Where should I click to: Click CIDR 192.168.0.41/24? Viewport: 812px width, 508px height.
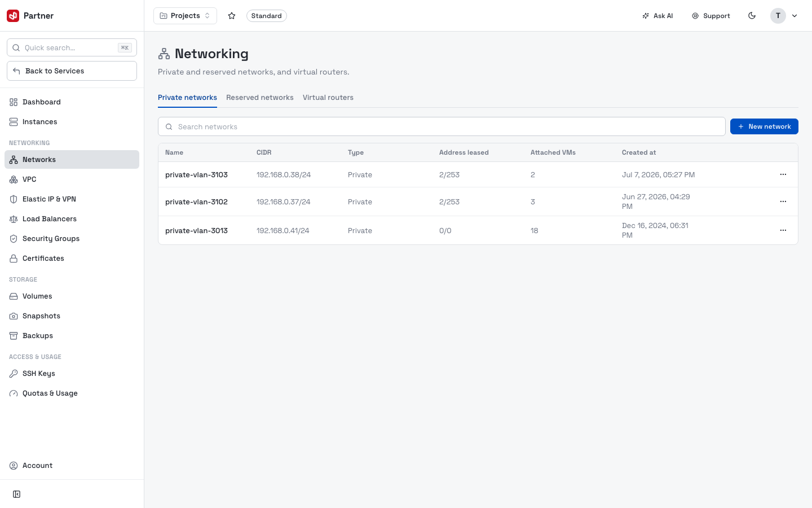click(x=283, y=230)
